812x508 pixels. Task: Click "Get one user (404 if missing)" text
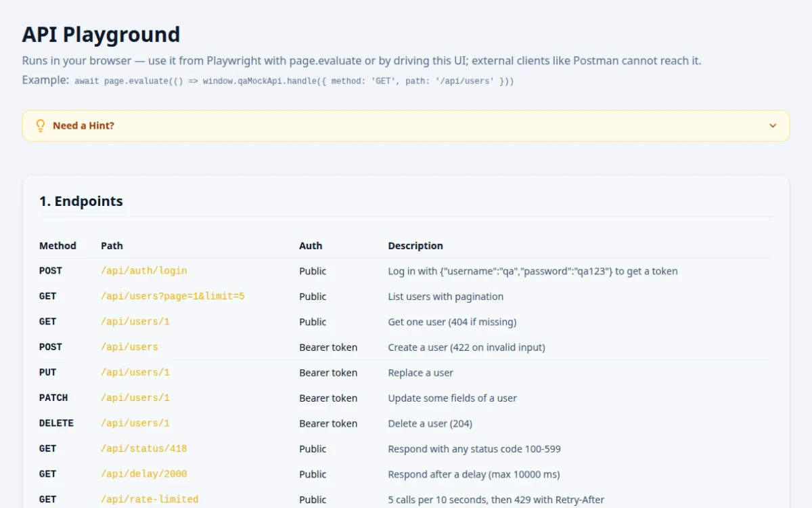click(452, 322)
